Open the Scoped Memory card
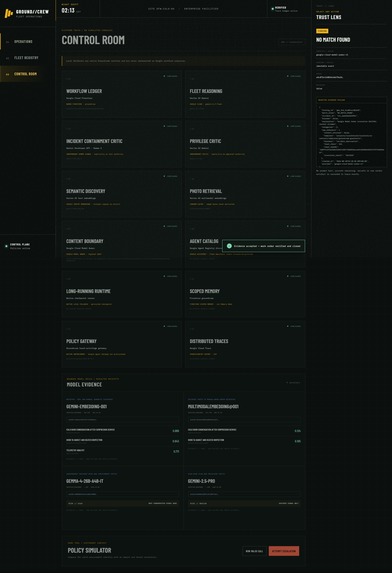 (245, 294)
